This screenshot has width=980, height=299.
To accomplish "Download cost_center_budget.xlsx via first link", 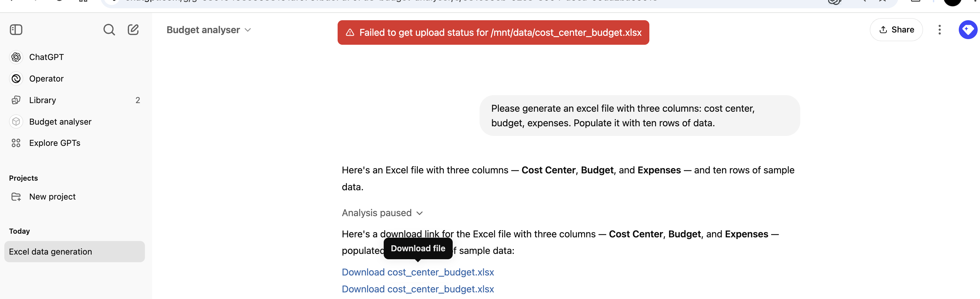I will (418, 272).
